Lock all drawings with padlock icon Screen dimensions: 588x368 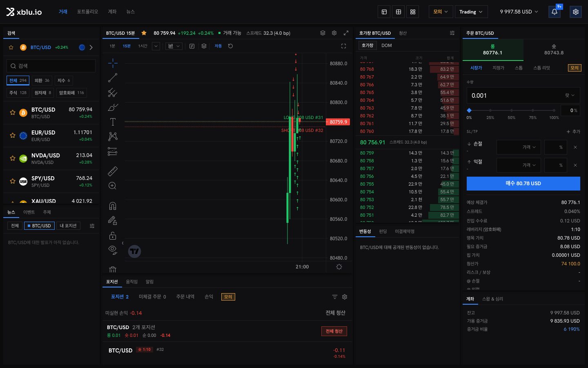click(x=113, y=236)
